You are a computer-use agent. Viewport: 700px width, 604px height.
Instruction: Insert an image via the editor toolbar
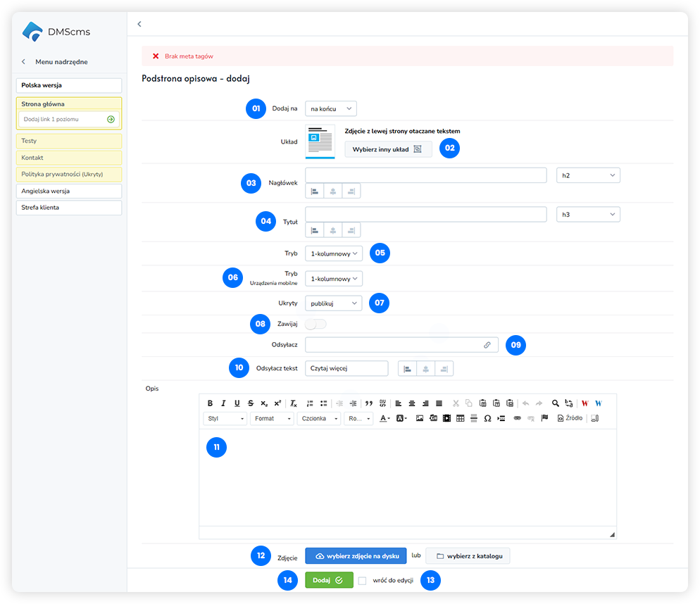(x=420, y=418)
